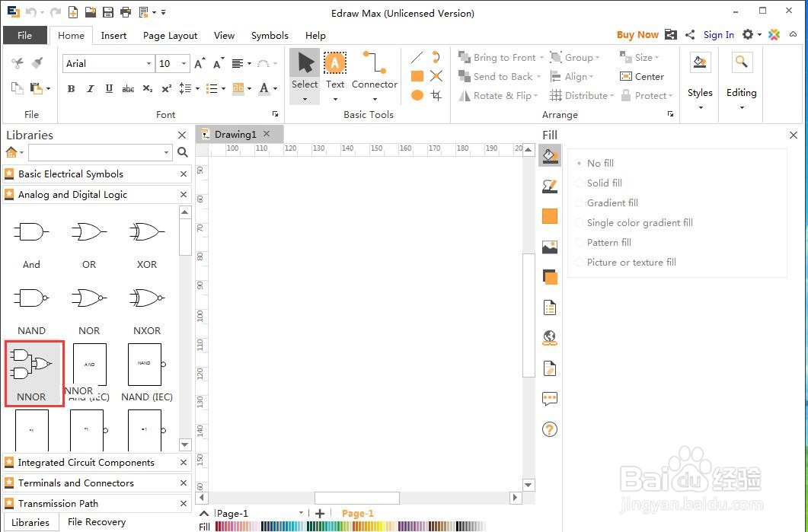Apply underline formatting

pyautogui.click(x=109, y=88)
